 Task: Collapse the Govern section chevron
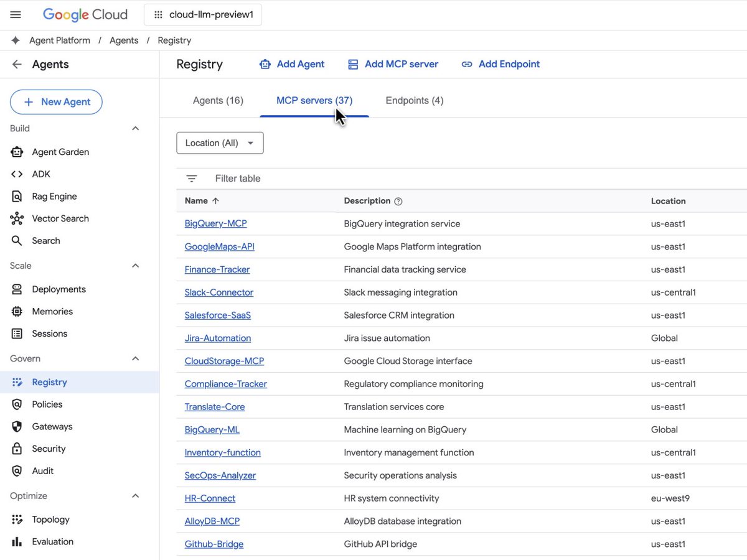coord(136,358)
